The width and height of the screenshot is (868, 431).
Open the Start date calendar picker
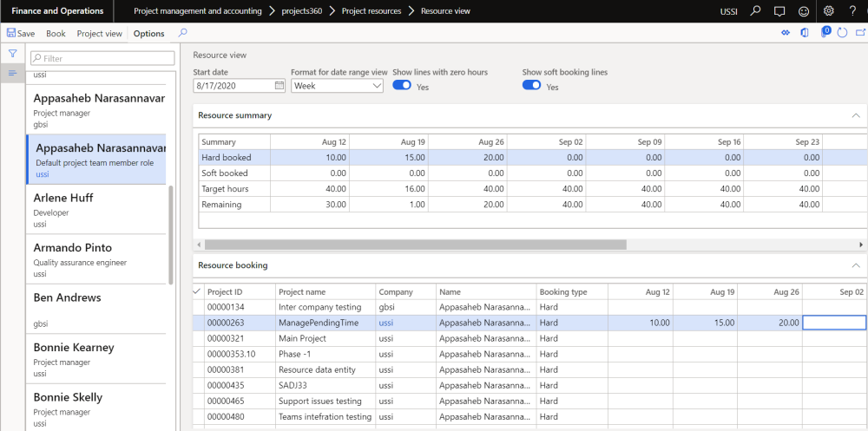(x=279, y=86)
